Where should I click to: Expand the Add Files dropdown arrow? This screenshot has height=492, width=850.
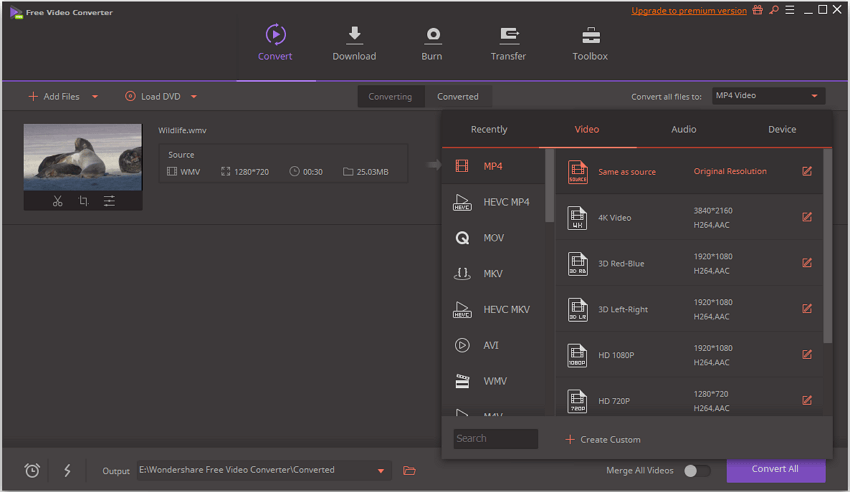coord(95,96)
